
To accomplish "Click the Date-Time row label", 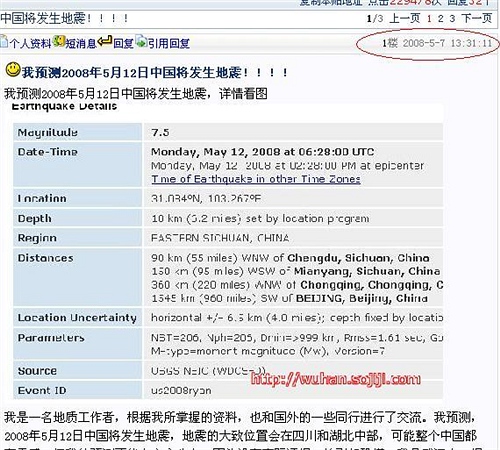I will tap(48, 152).
